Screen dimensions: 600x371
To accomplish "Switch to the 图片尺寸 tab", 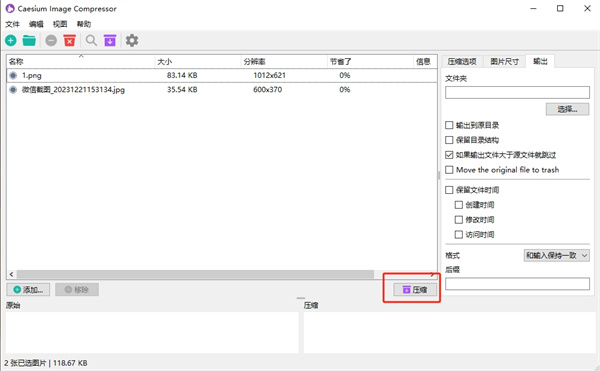I will (504, 61).
